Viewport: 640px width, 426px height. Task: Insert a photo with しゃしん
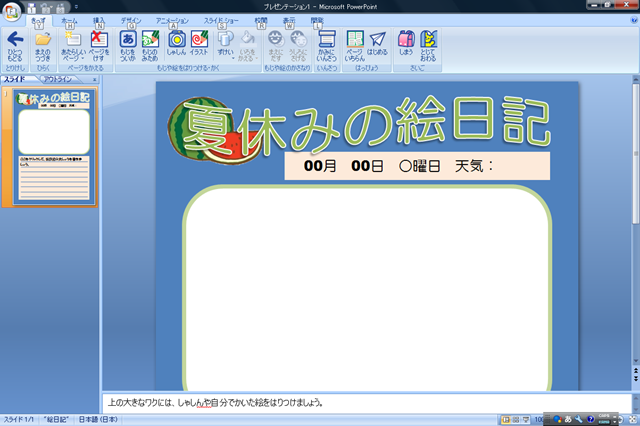click(x=176, y=43)
